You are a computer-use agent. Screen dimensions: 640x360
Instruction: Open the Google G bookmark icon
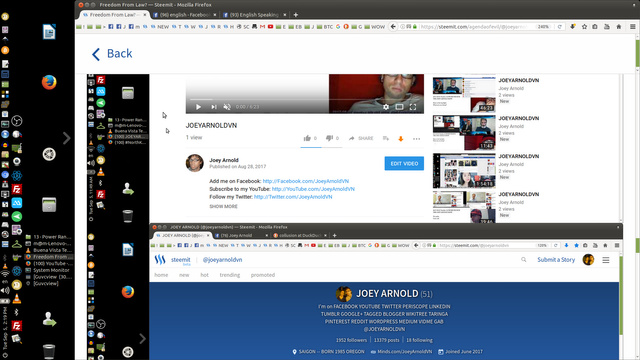[x=338, y=27]
